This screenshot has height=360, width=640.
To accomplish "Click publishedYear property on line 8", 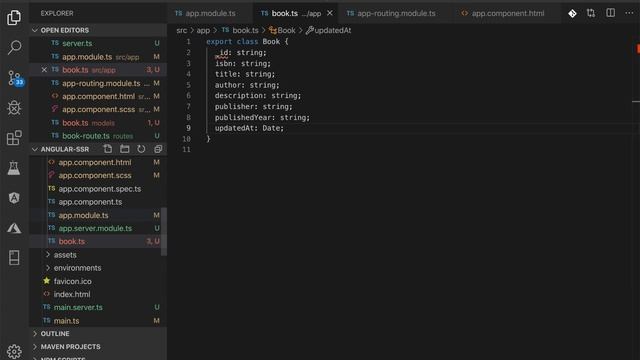I will [242, 118].
